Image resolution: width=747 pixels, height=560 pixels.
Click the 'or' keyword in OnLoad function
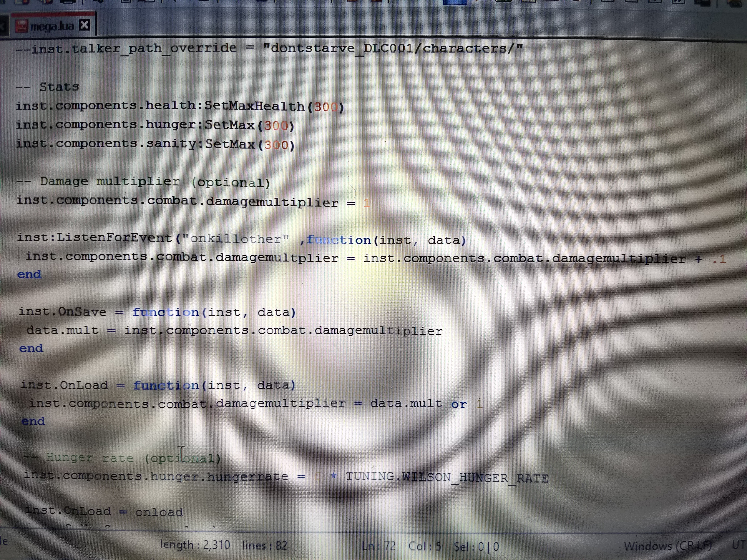coord(459,404)
